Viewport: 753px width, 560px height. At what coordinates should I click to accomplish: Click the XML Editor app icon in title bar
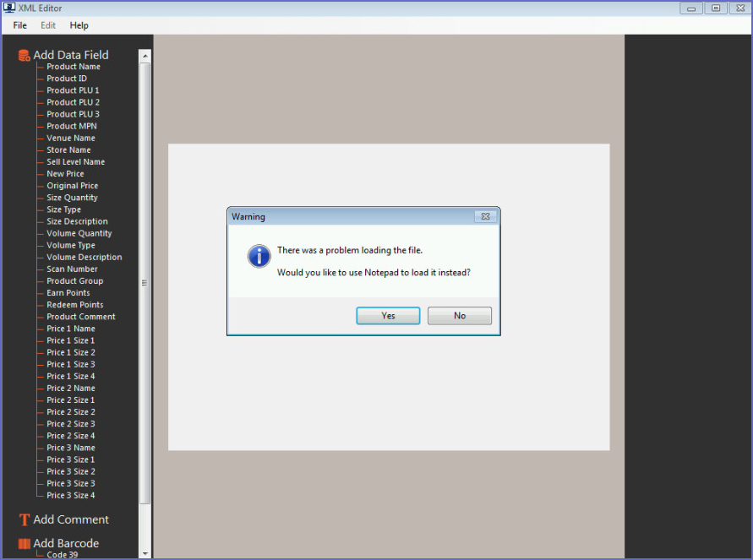pos(9,8)
